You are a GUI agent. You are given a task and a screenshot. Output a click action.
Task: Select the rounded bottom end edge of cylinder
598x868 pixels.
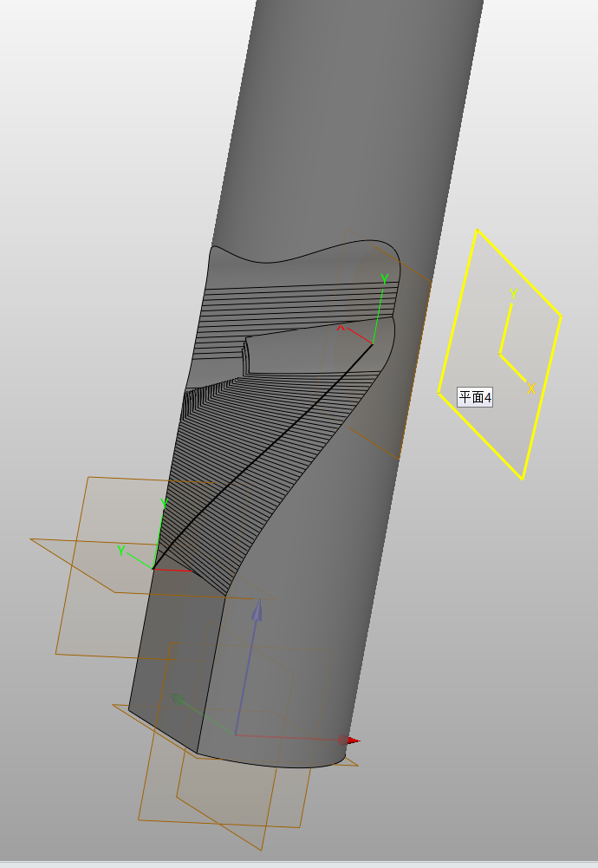click(272, 761)
